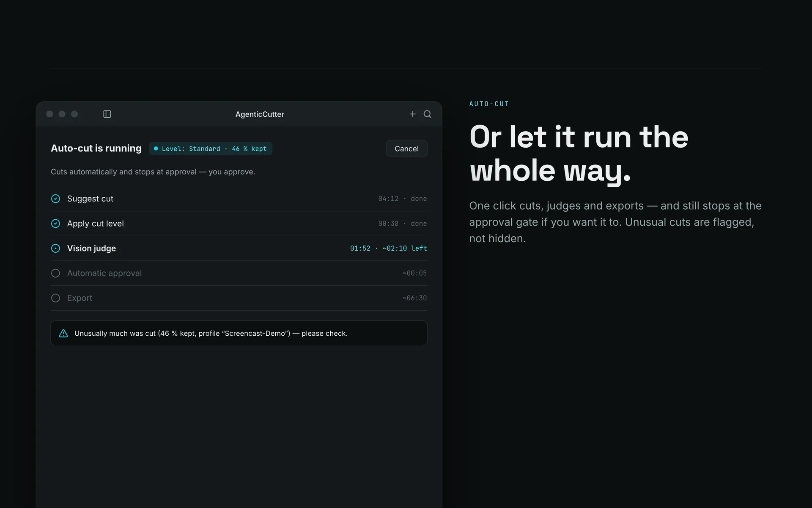812x508 pixels.
Task: Click the Automatic approval pending circle
Action: point(55,273)
